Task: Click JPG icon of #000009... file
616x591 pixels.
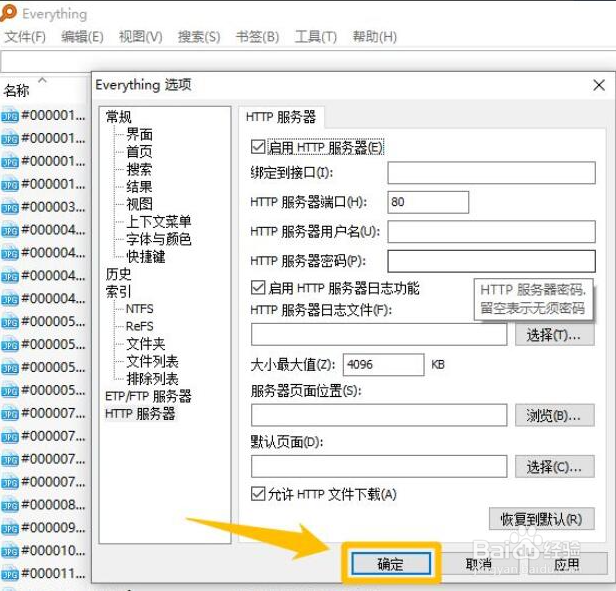Action: [10, 528]
